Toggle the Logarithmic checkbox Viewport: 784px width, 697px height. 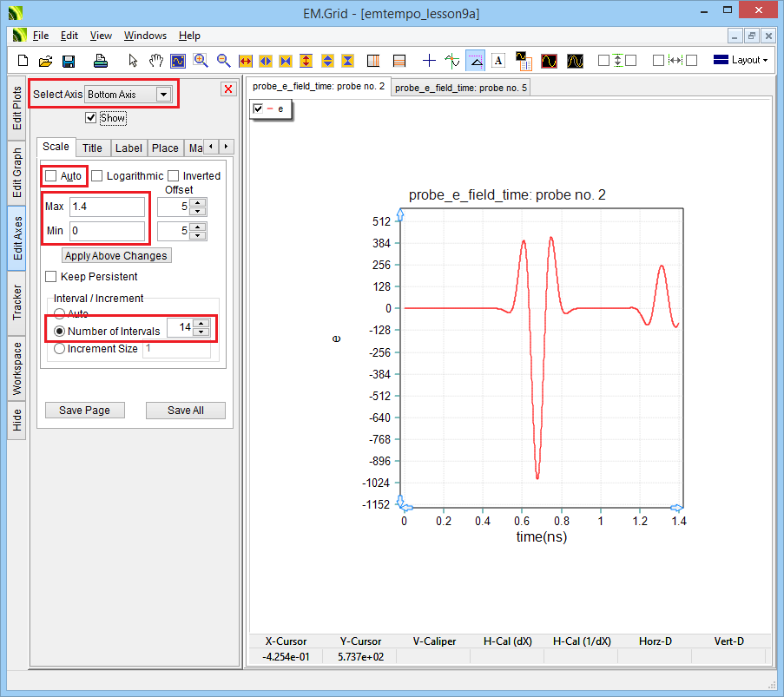97,176
